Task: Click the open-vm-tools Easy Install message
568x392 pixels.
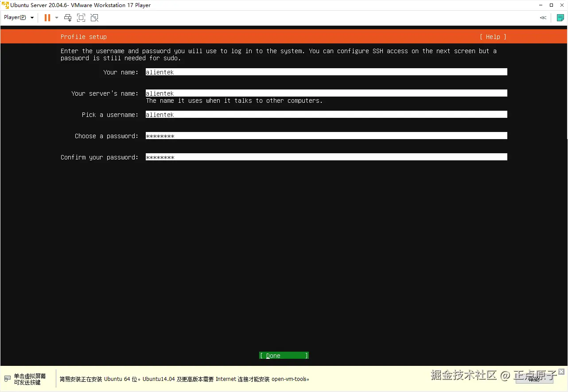Action: click(184, 379)
